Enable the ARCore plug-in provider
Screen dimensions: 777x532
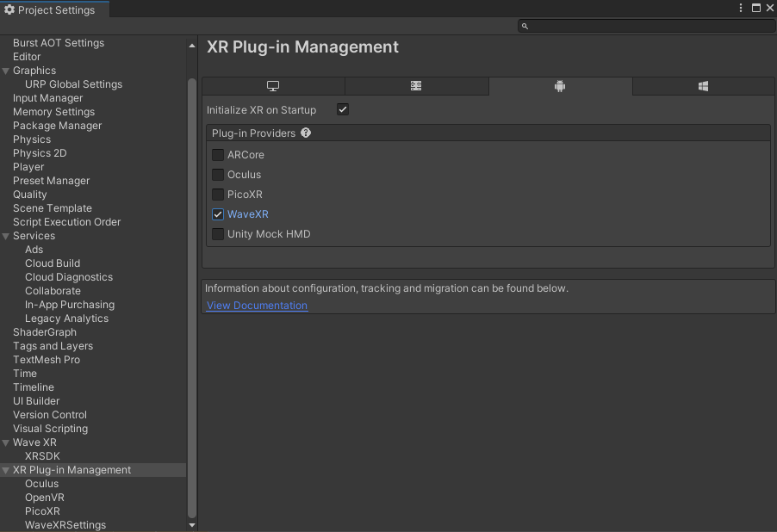click(x=218, y=155)
